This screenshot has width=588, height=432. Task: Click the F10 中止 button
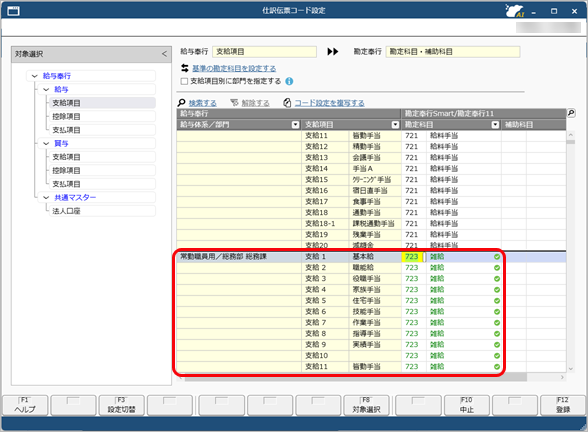(x=466, y=405)
